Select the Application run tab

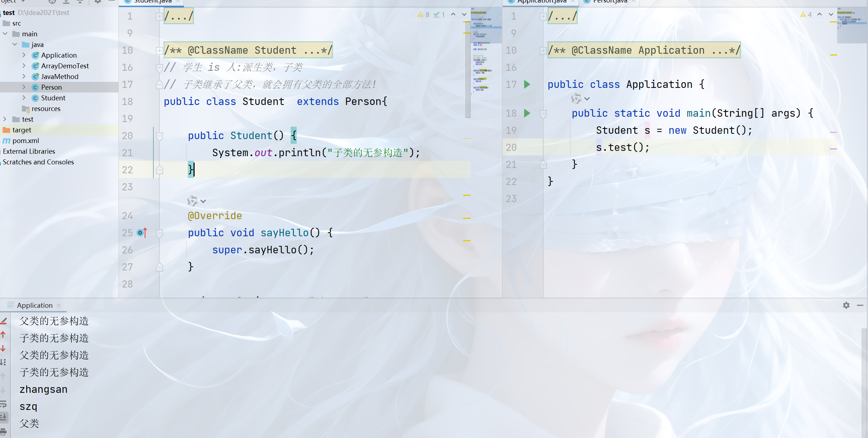35,305
